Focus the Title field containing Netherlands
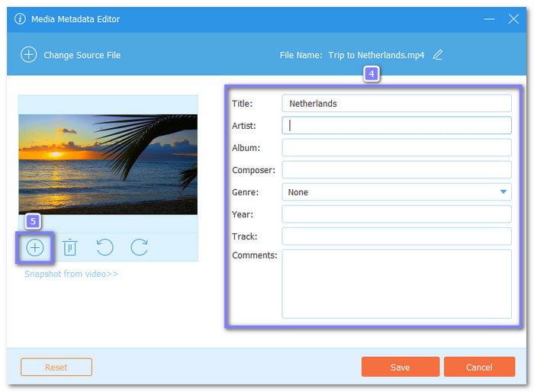Image resolution: width=534 pixels, height=392 pixels. click(x=397, y=104)
